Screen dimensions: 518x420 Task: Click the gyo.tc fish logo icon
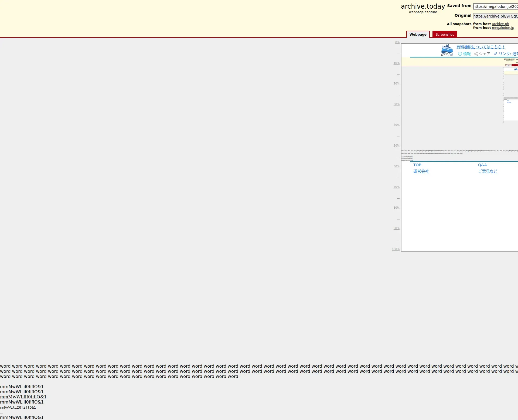pyautogui.click(x=447, y=50)
